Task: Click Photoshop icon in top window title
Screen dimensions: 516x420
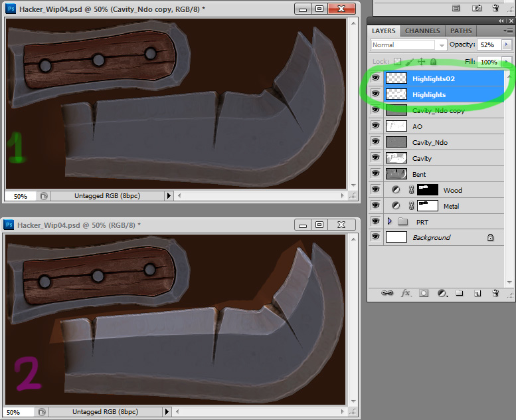Action: [11, 9]
